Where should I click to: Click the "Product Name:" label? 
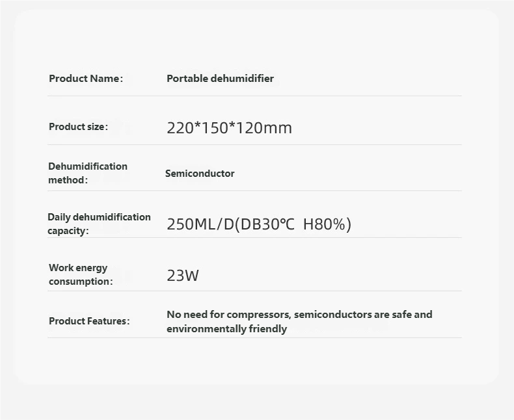(85, 79)
